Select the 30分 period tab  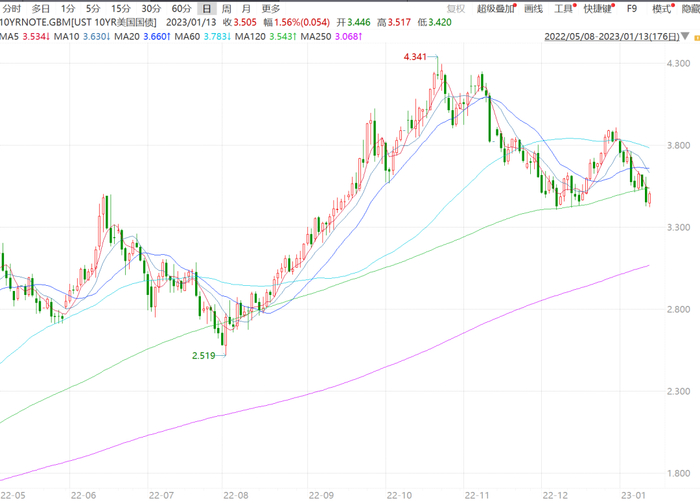pos(151,8)
